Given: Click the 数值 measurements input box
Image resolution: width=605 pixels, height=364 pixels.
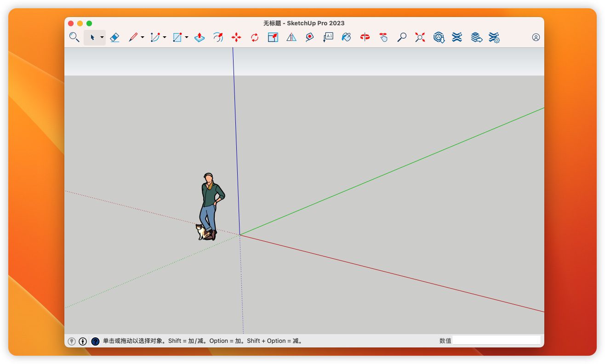Looking at the screenshot, I should [496, 341].
